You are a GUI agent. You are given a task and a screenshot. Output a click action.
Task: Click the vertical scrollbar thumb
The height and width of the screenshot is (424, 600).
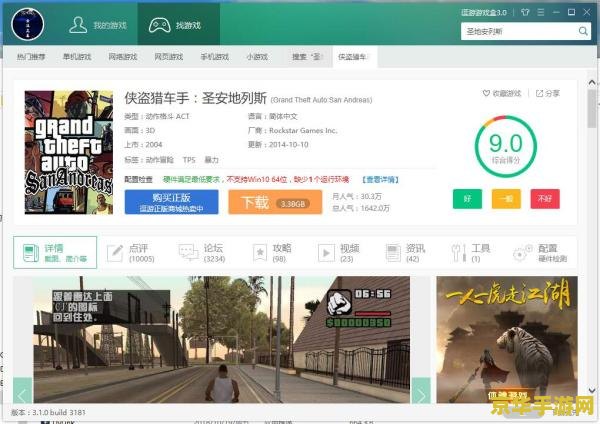pos(592,109)
